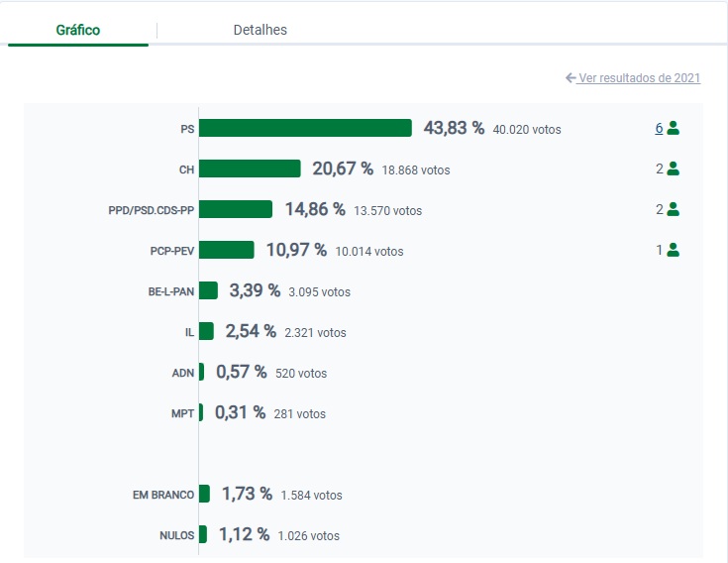Image resolution: width=728 pixels, height=563 pixels.
Task: Click the PS party label
Action: pyautogui.click(x=187, y=129)
